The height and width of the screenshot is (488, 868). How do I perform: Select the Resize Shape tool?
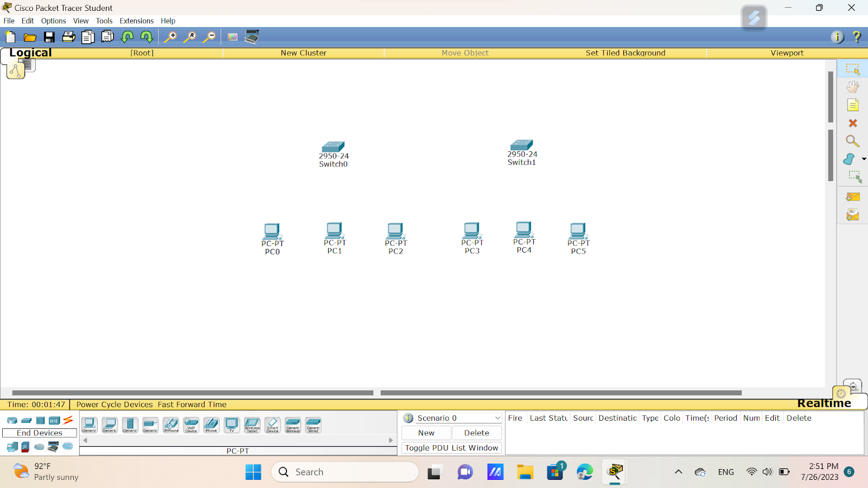854,177
